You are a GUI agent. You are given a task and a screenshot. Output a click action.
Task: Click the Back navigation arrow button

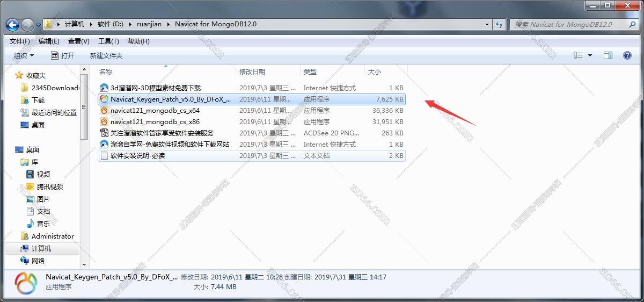tap(13, 24)
